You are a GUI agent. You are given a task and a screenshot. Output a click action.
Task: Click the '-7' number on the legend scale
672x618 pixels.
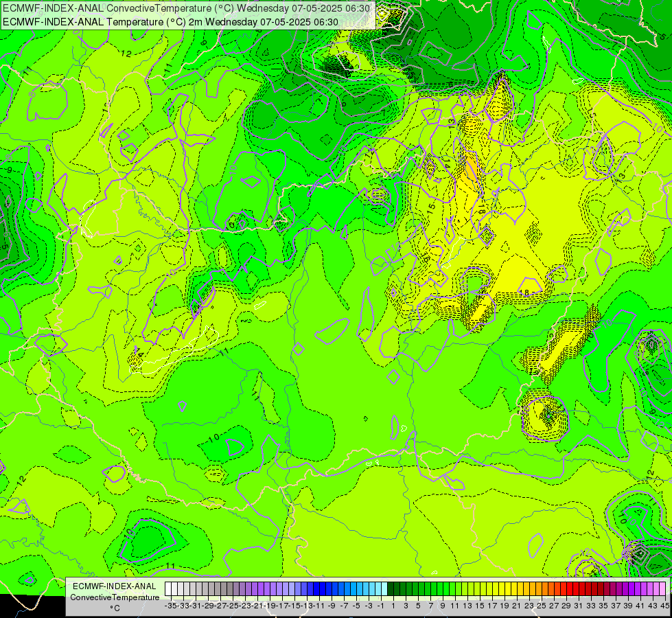344,606
